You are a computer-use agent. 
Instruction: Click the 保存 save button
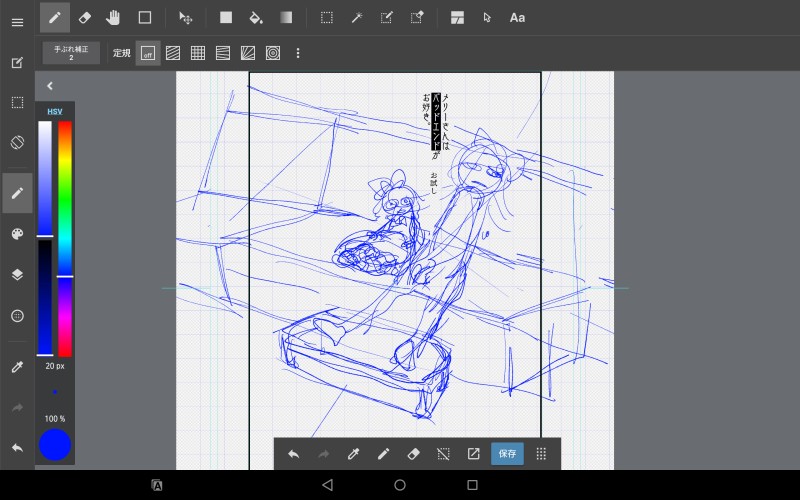click(x=507, y=454)
